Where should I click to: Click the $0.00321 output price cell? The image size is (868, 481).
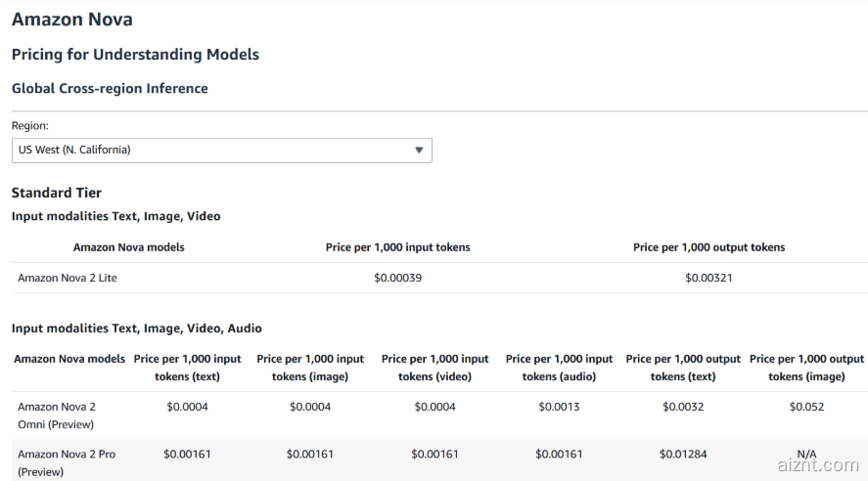click(x=708, y=278)
